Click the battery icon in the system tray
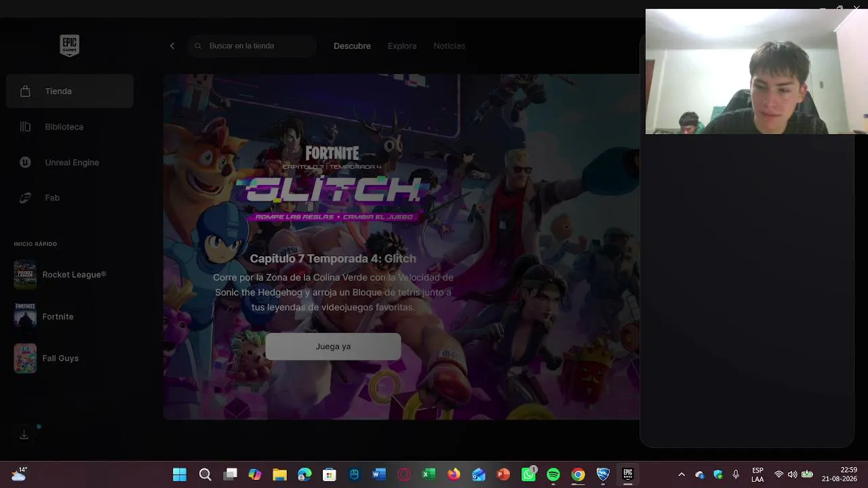Image resolution: width=868 pixels, height=488 pixels. coord(807,474)
